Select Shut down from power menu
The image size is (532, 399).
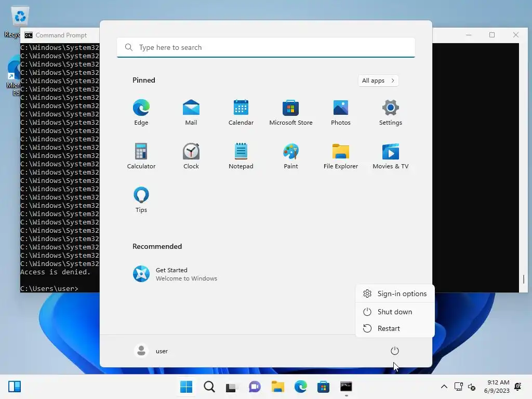395,312
